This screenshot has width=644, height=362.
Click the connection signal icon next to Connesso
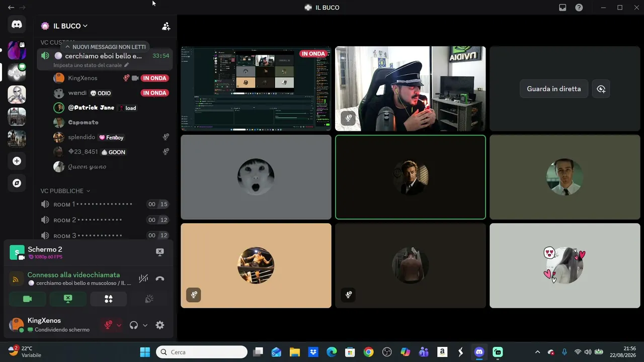pos(16,279)
